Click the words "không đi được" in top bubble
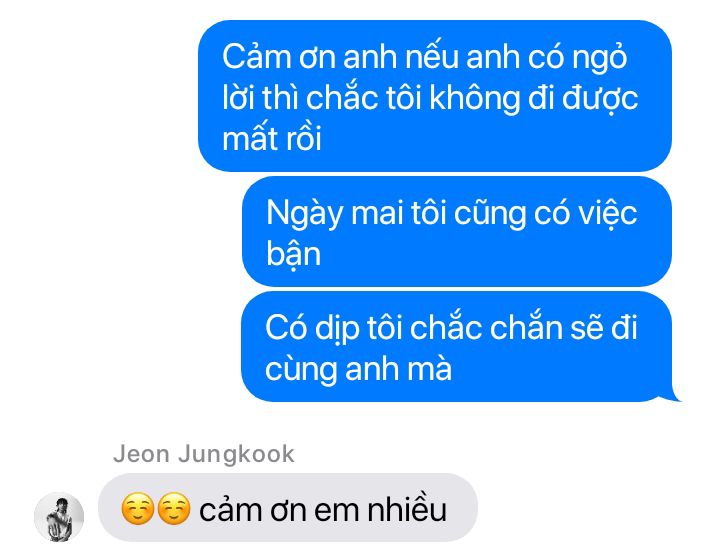Viewport: 720px width, 558px height. (x=534, y=98)
